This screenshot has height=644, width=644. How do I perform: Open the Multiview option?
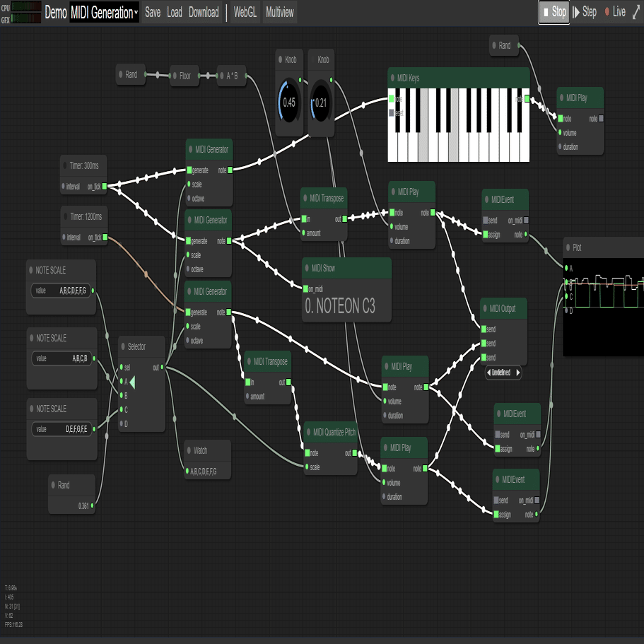pyautogui.click(x=280, y=12)
